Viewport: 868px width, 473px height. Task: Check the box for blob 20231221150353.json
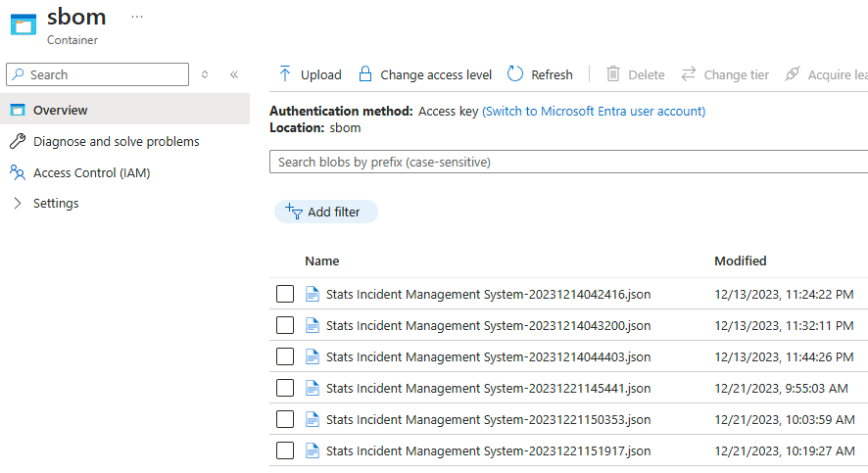285,419
